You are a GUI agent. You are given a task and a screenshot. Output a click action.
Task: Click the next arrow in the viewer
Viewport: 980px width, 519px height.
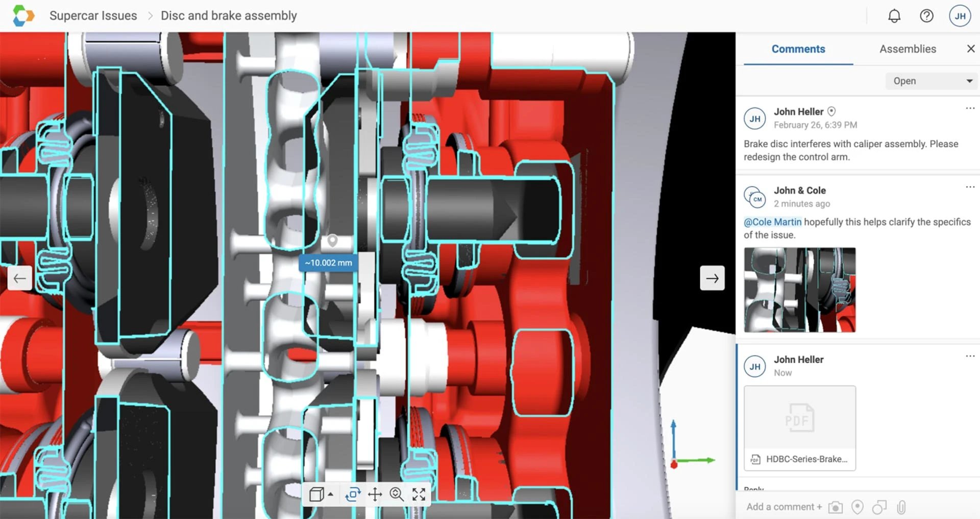713,278
